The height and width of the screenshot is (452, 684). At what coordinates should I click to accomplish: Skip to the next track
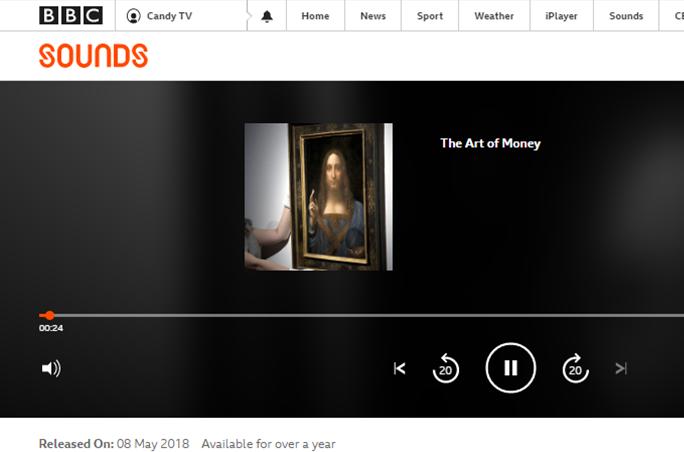point(621,369)
